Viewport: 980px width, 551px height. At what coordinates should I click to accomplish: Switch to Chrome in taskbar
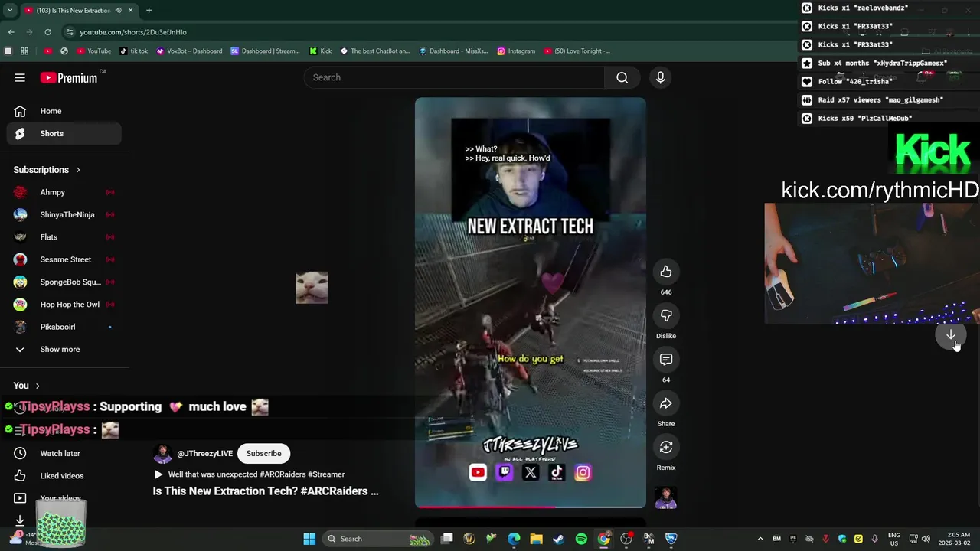coord(603,539)
